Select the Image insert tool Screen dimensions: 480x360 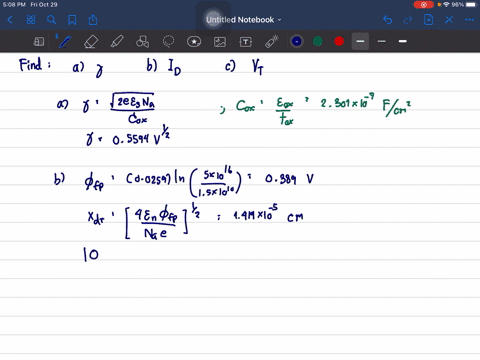pyautogui.click(x=220, y=42)
